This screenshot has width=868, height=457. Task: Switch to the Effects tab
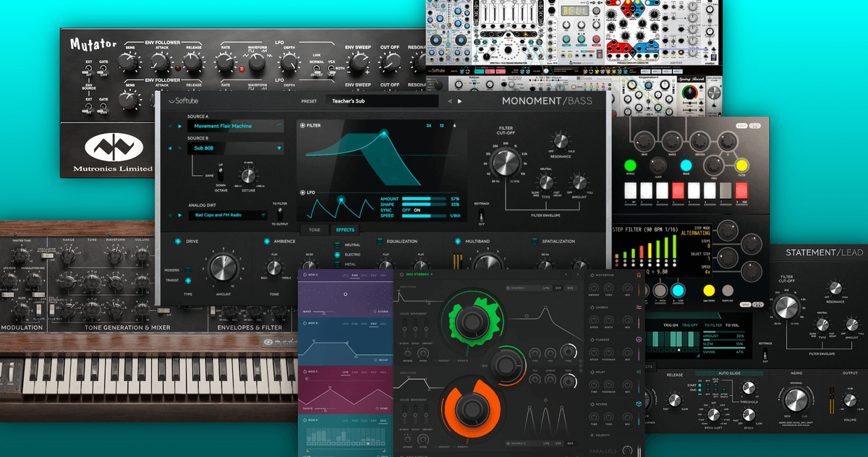(x=343, y=230)
